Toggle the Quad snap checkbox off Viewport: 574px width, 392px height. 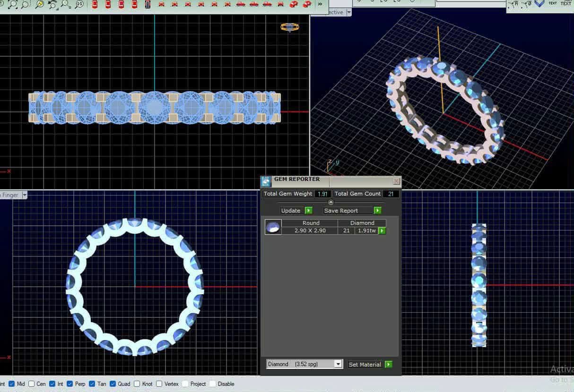click(113, 384)
